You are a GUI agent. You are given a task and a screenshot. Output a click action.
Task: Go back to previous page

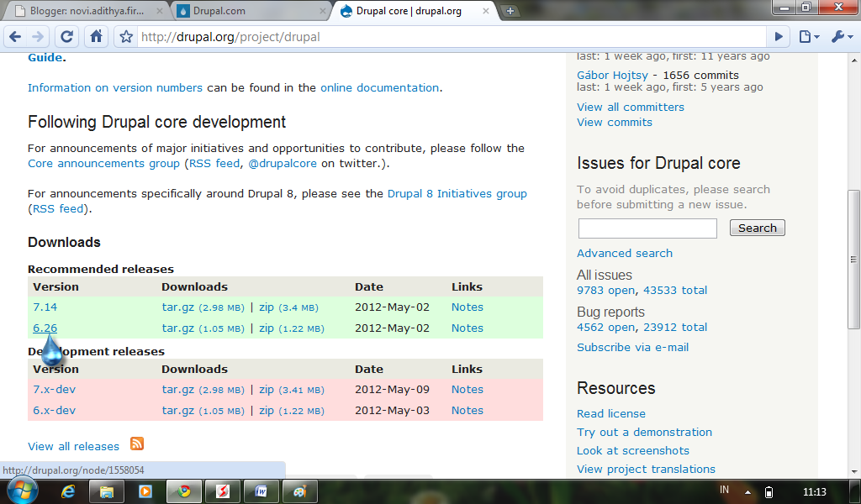[15, 37]
